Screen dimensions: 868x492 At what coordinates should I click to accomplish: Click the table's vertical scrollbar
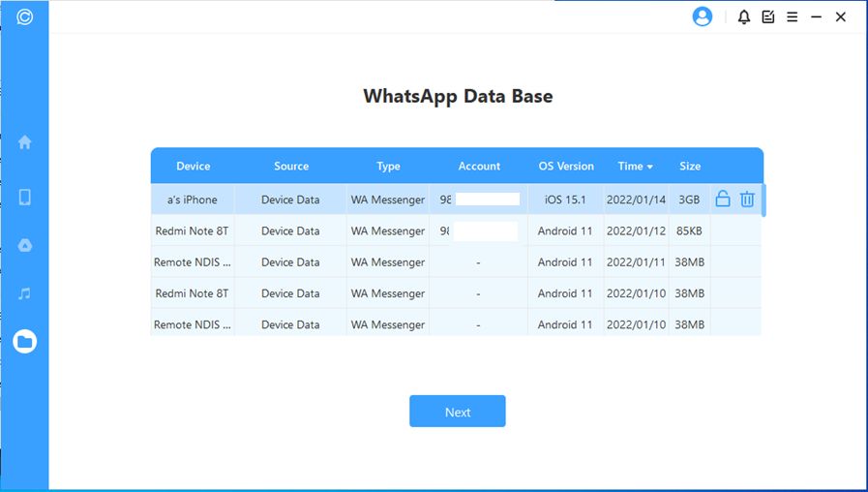tap(764, 200)
